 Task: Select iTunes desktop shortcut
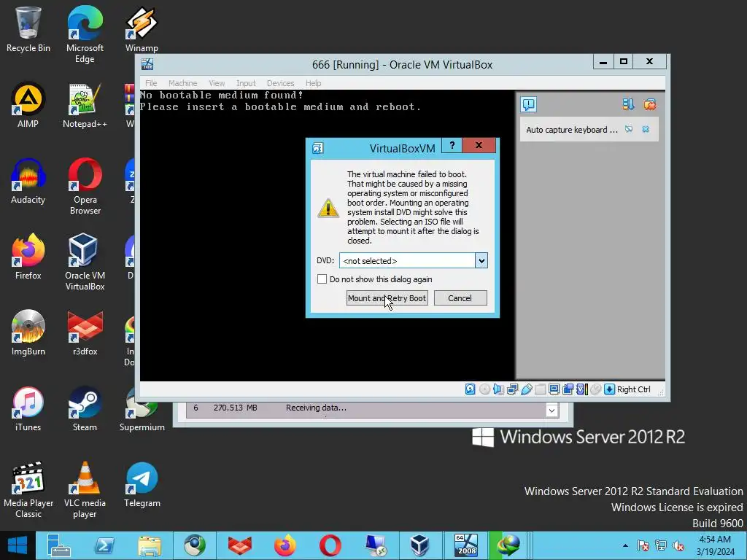[x=28, y=408]
